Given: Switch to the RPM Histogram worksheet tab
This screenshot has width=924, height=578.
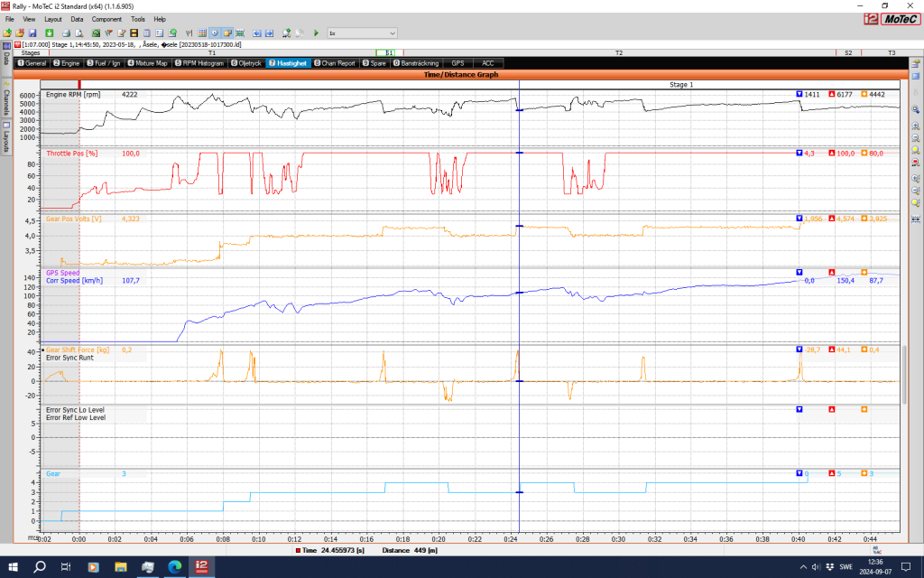Looking at the screenshot, I should [x=199, y=63].
